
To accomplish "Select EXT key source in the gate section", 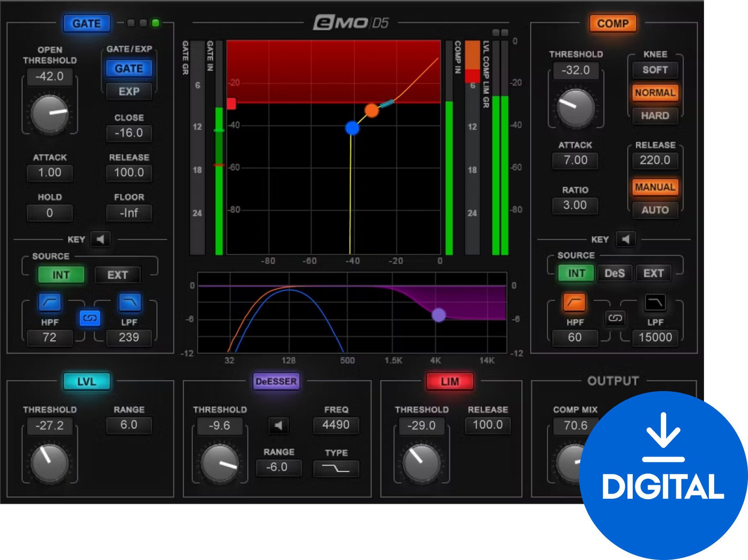I will pyautogui.click(x=117, y=275).
